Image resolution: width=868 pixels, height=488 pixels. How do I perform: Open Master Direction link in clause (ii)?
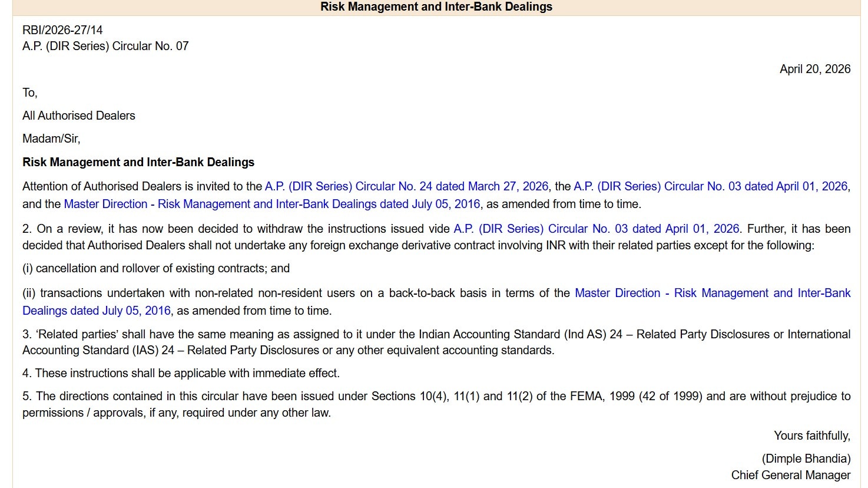coord(712,293)
